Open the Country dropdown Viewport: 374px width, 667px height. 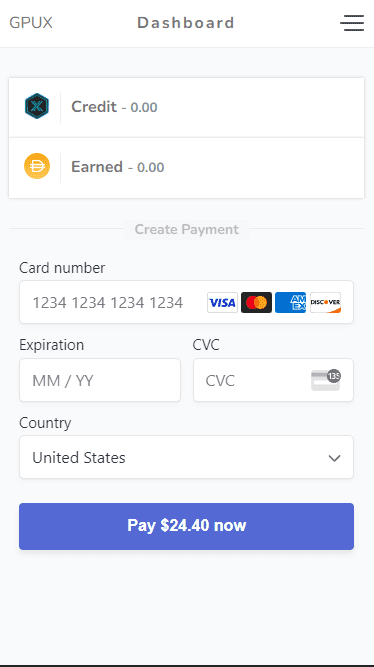186,457
